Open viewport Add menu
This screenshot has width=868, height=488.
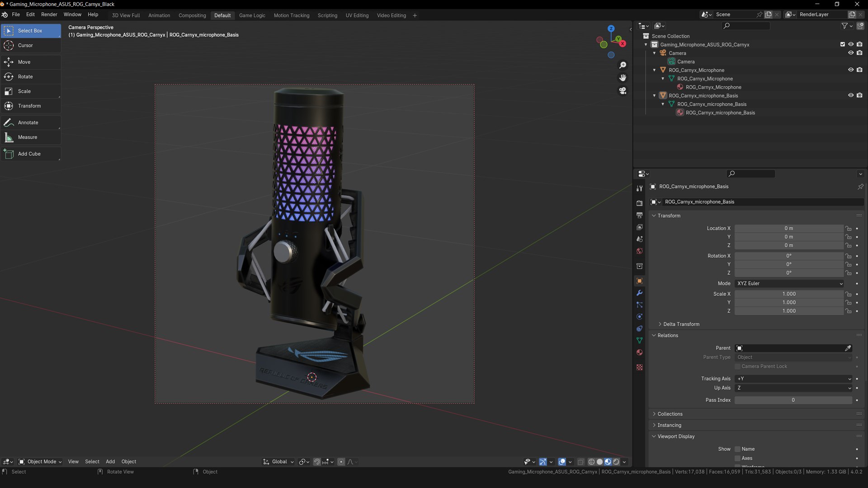[x=110, y=462]
